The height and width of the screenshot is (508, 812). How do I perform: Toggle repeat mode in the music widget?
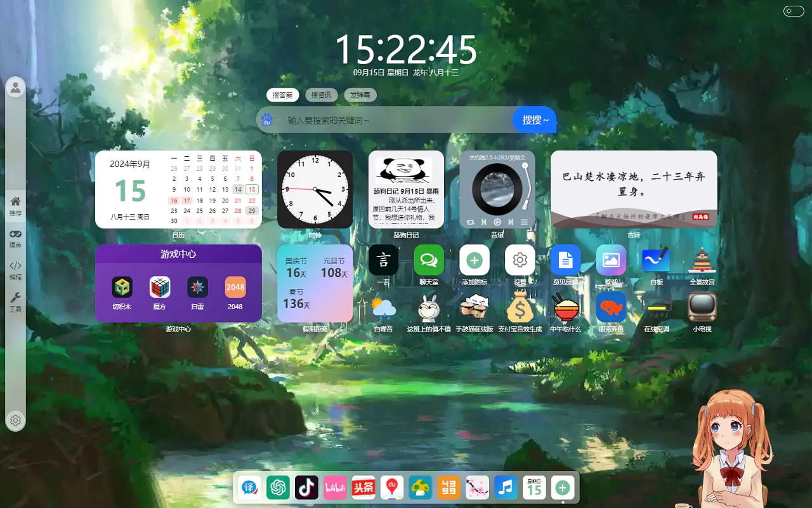pos(470,222)
